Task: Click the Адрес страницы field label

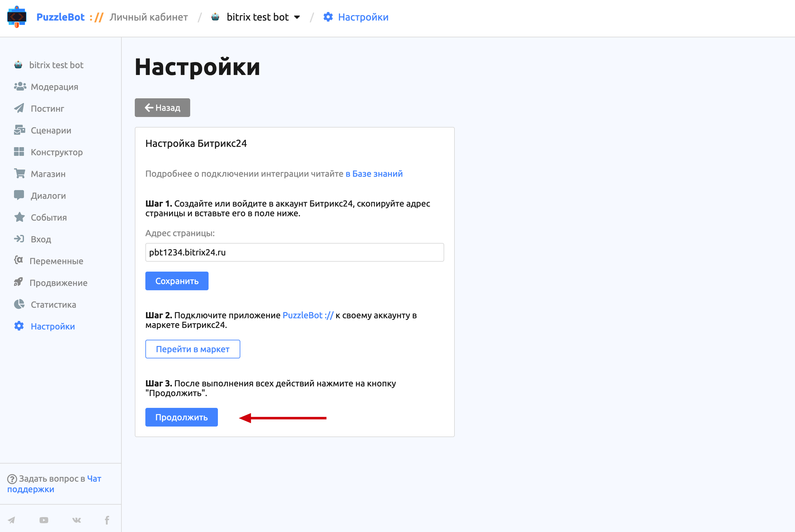Action: tap(180, 233)
